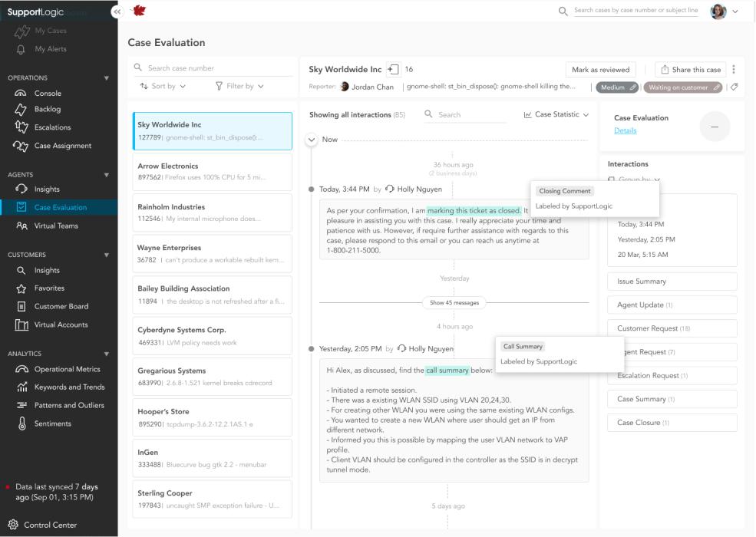This screenshot has width=756, height=537.
Task: Click the Escalations sidebar icon
Action: 21,127
